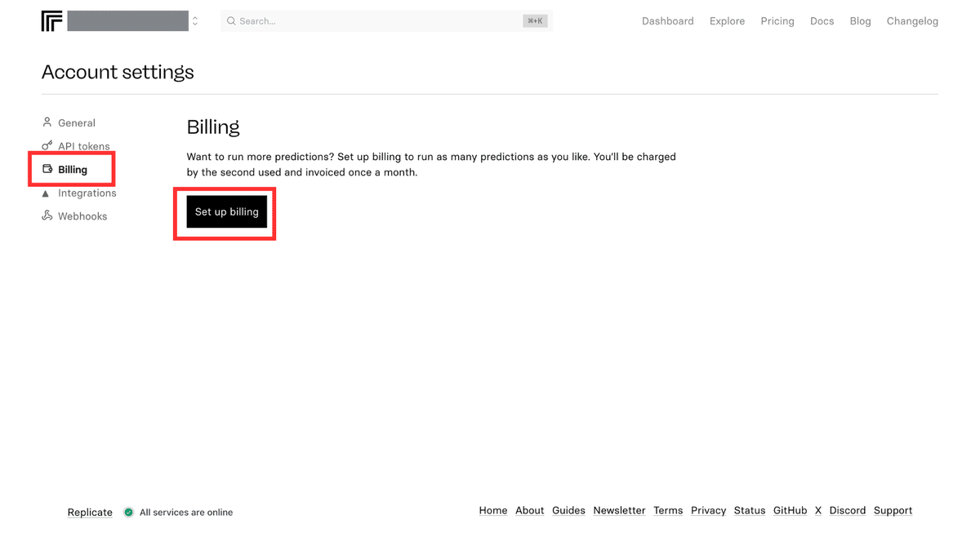Image resolution: width=980 pixels, height=551 pixels.
Task: Open the Status footer link
Action: (x=750, y=510)
